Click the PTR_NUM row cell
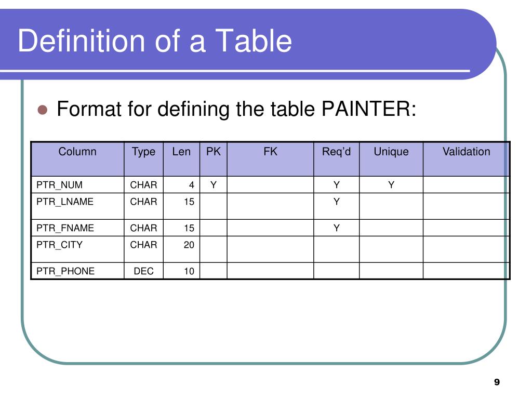This screenshot has height=399, width=532. click(x=77, y=184)
